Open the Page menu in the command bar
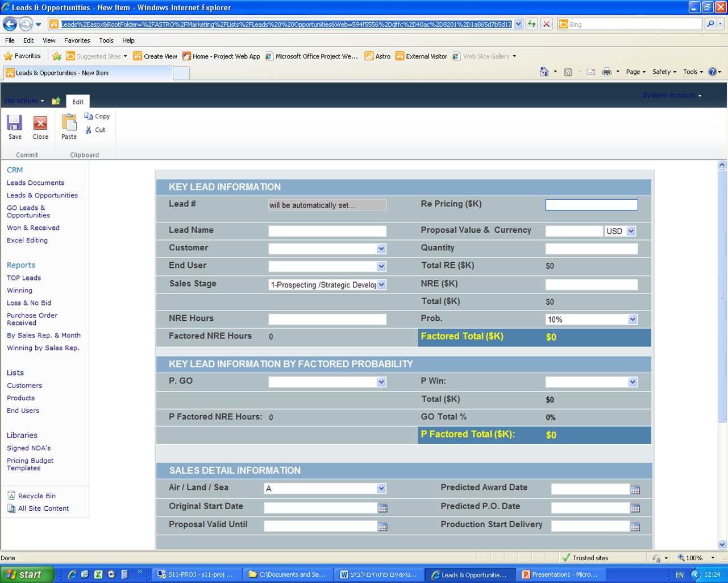The width and height of the screenshot is (728, 583). pos(636,72)
